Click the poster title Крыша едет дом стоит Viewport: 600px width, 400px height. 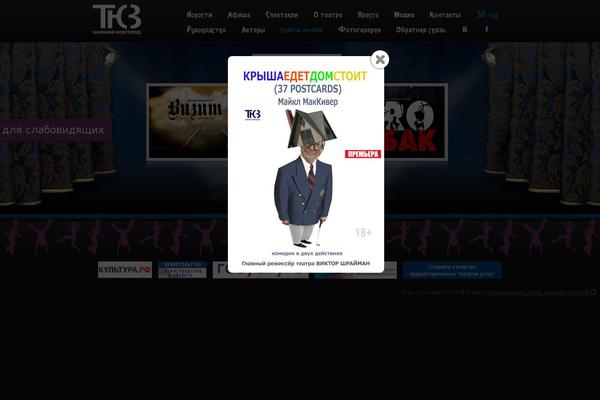coord(305,76)
